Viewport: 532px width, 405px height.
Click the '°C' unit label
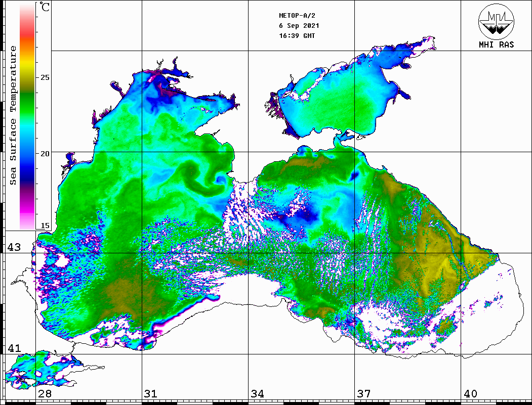click(x=45, y=7)
